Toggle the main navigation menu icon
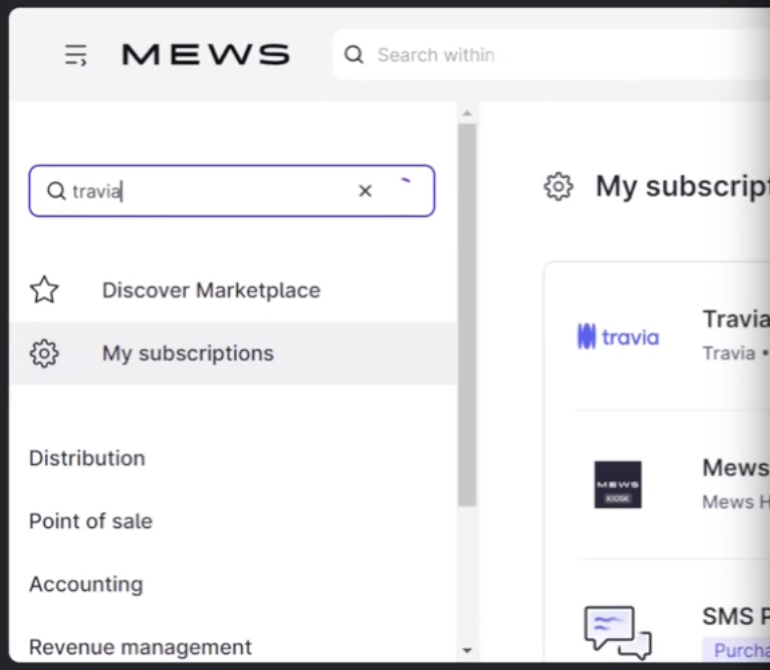 point(76,55)
